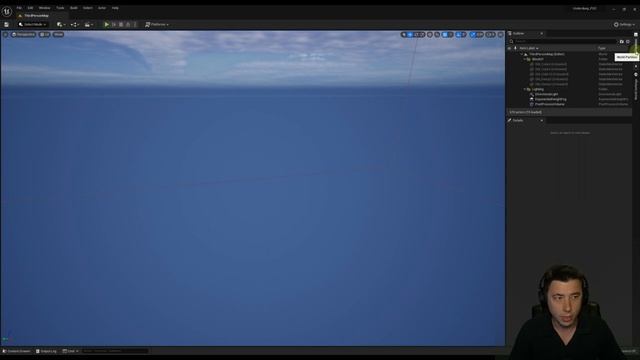Click the Outliner add folder icon
This screenshot has width=640, height=360.
(622, 42)
